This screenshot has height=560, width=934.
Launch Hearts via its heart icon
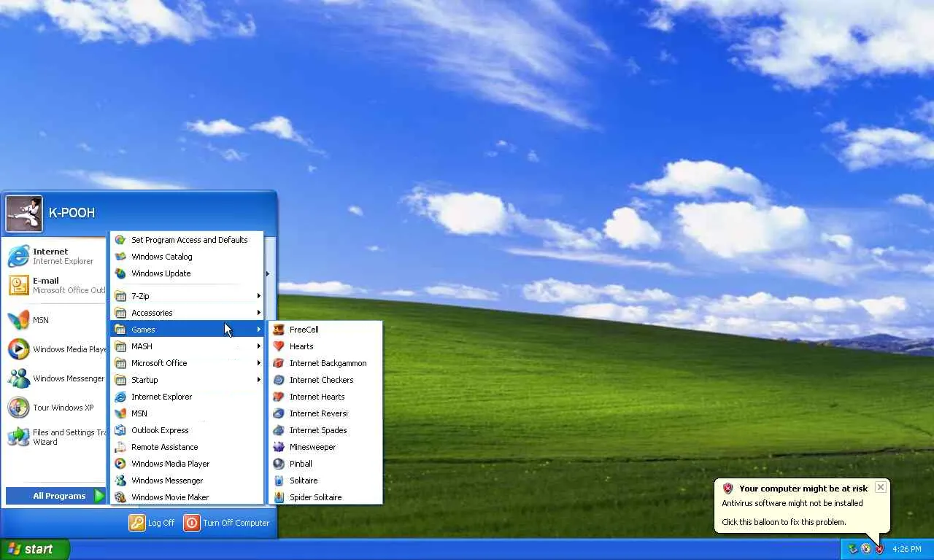(278, 346)
